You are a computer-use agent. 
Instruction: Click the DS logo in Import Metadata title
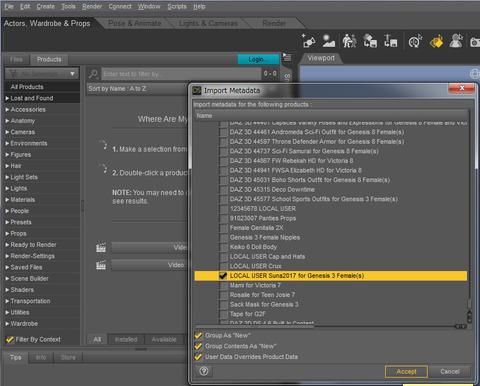tap(197, 90)
